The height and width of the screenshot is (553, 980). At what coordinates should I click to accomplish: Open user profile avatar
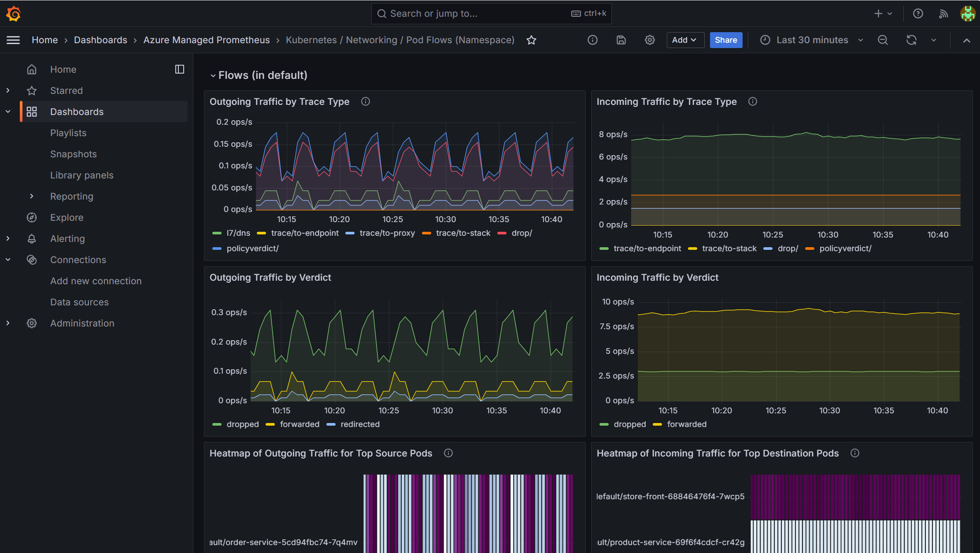(968, 14)
